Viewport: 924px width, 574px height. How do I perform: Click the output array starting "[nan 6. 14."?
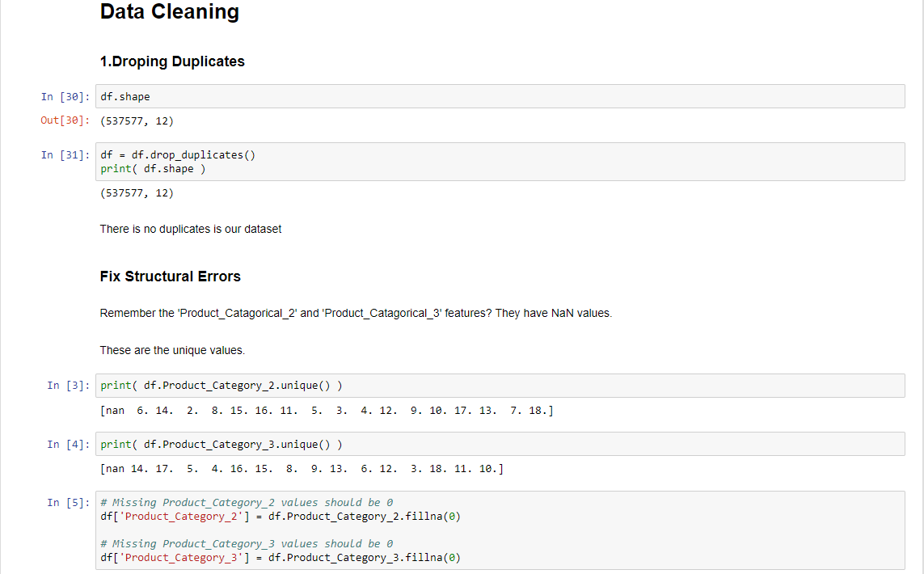pyautogui.click(x=327, y=411)
